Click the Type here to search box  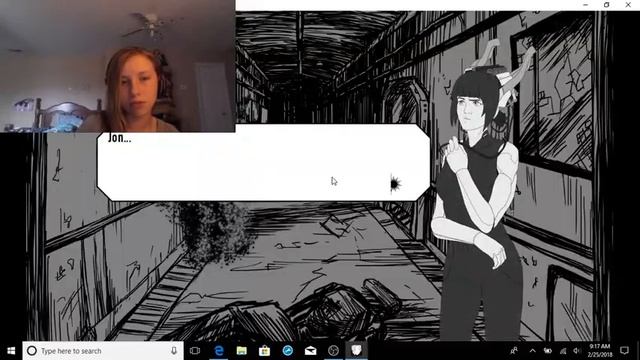point(103,351)
